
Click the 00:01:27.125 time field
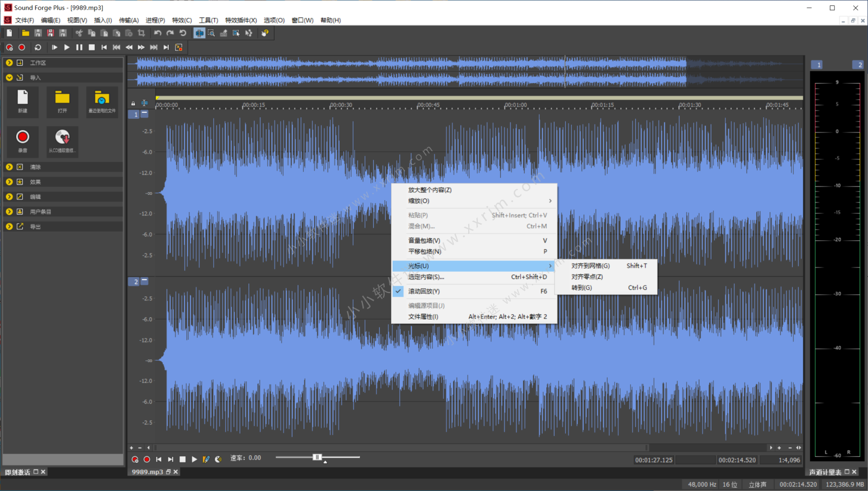coord(654,460)
